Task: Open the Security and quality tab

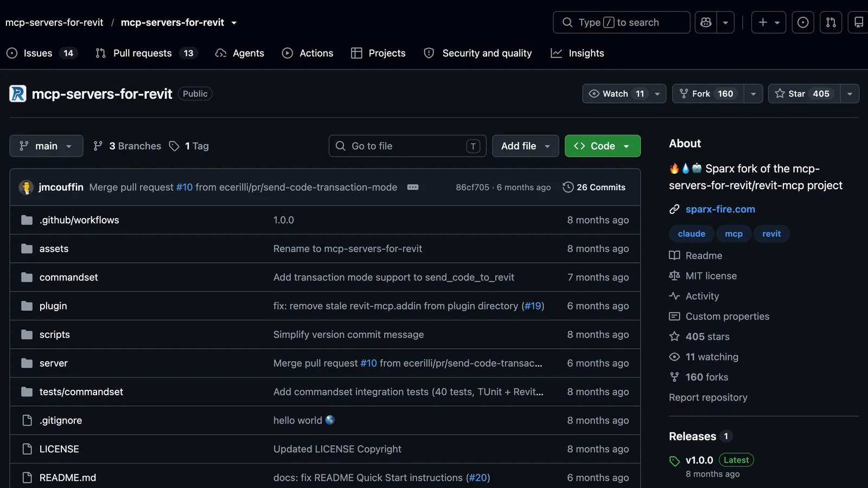Action: click(x=477, y=53)
